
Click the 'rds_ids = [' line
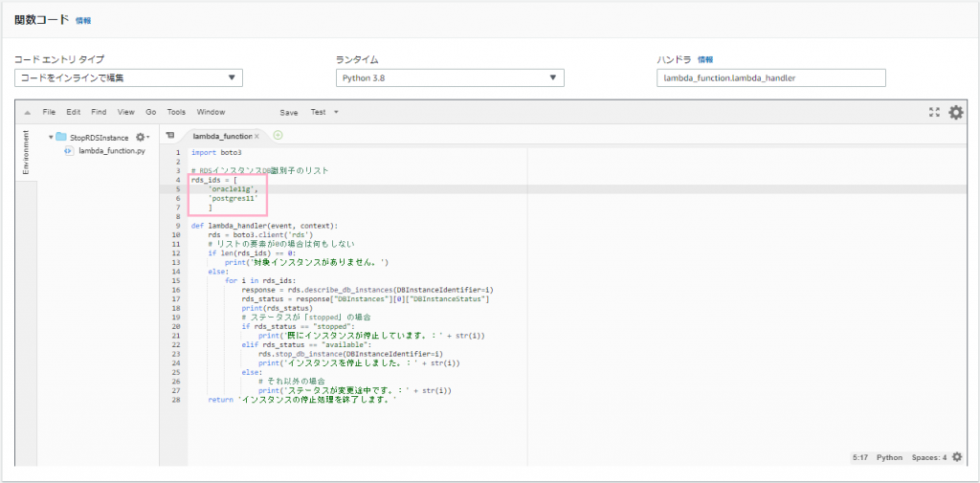click(x=213, y=180)
